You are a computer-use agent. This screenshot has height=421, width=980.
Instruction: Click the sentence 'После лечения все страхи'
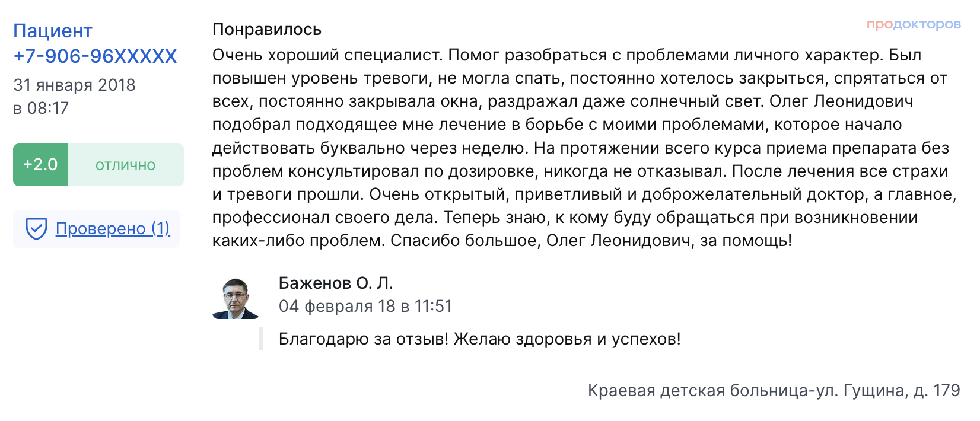840,171
